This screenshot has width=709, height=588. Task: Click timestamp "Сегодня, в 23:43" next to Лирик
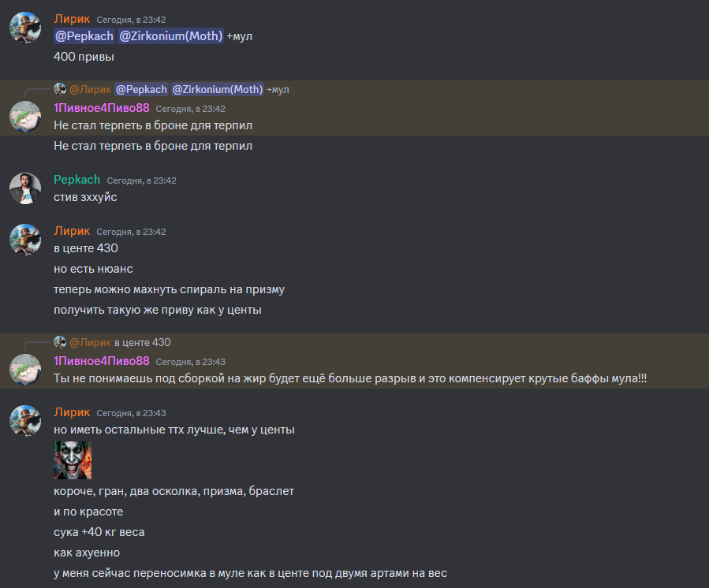[131, 413]
